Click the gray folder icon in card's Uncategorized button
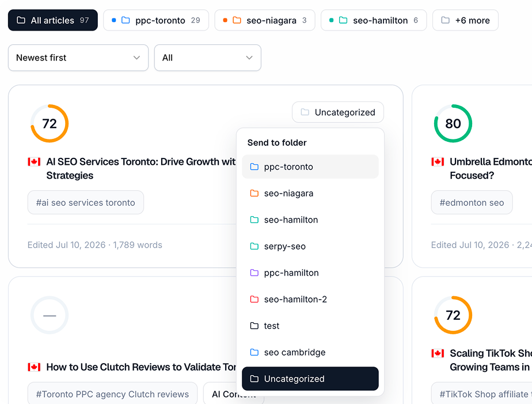The width and height of the screenshot is (532, 404). pos(305,112)
